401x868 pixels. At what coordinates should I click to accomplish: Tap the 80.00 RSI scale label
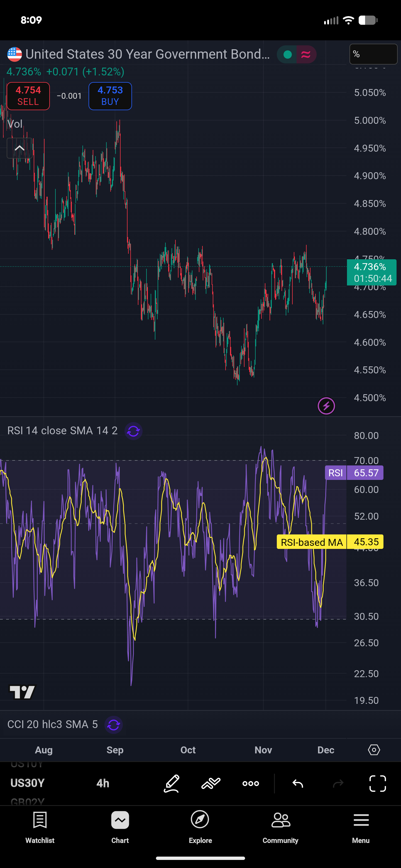pos(366,435)
